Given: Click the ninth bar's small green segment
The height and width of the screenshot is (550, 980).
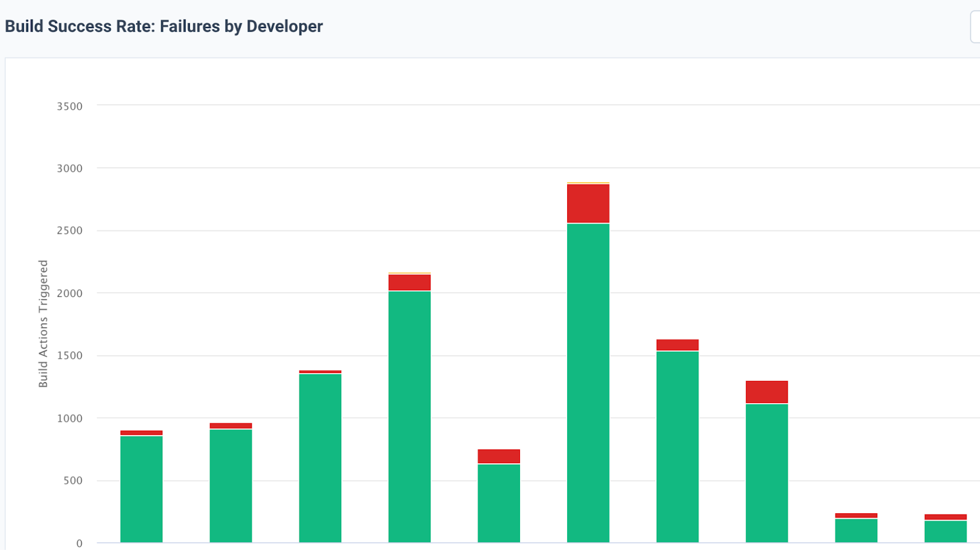Looking at the screenshot, I should pos(856,530).
